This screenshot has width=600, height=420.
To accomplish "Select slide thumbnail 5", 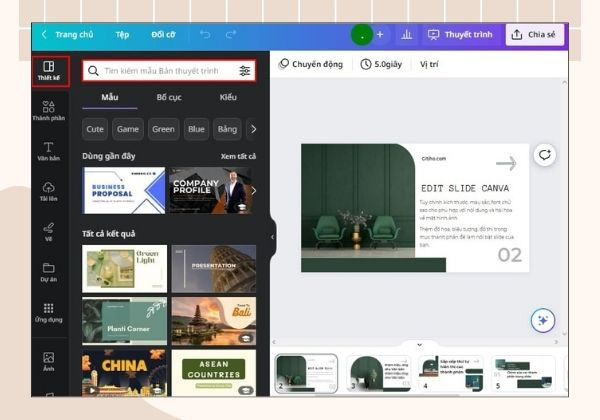I will pyautogui.click(x=523, y=373).
